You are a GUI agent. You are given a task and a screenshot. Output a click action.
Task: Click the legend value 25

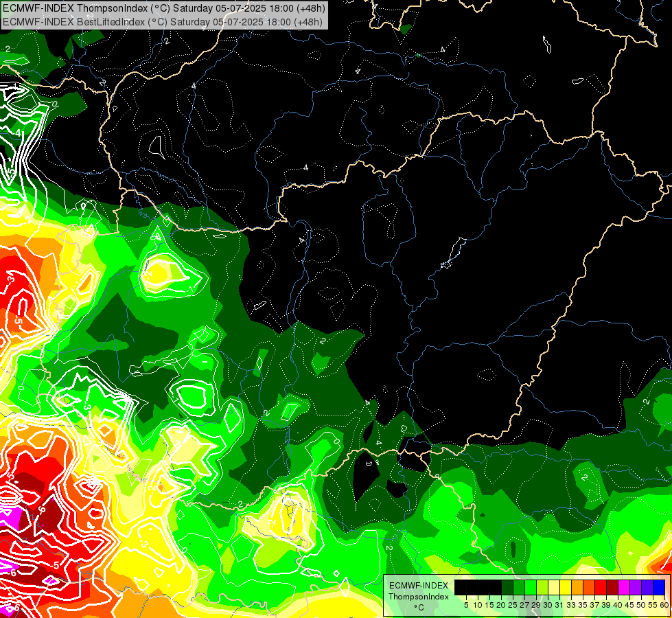(513, 605)
